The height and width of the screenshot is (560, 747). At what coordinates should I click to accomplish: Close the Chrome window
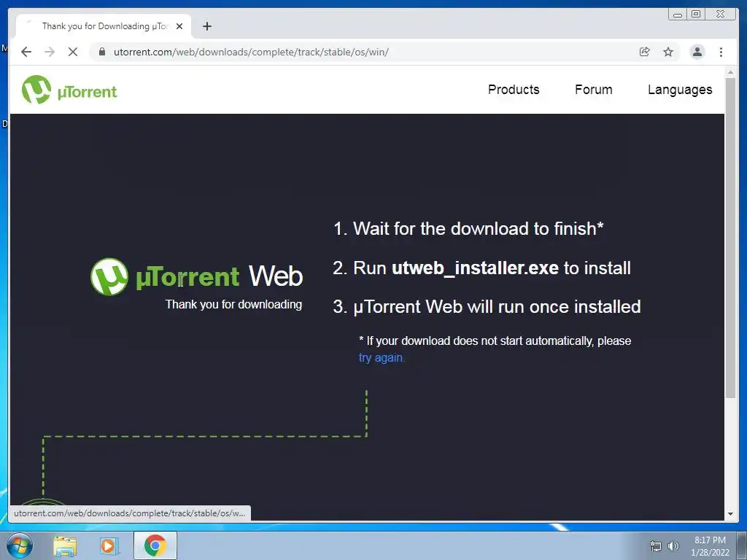[x=721, y=15]
